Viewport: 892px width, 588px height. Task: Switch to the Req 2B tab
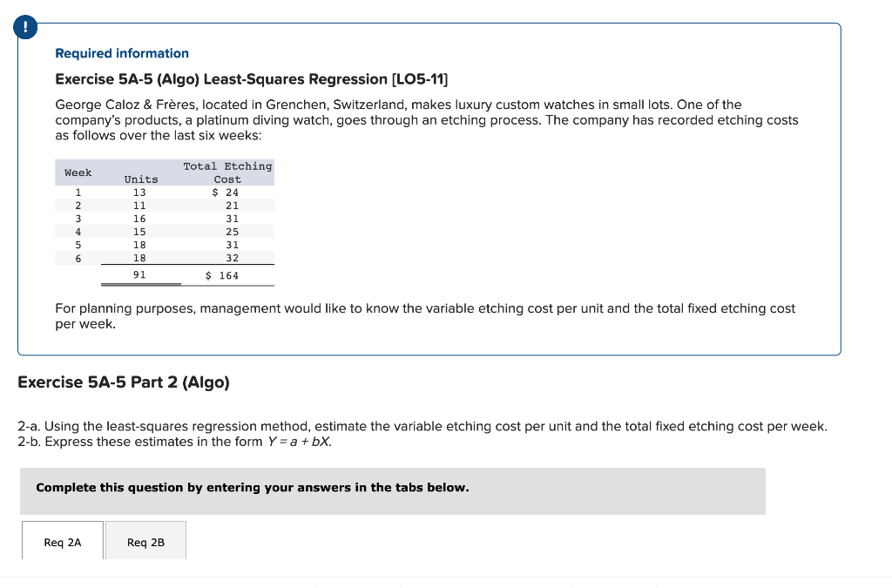point(145,541)
